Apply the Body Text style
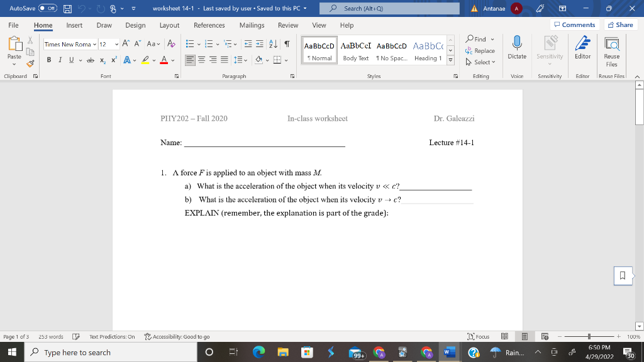The width and height of the screenshot is (644, 362). coord(356,50)
